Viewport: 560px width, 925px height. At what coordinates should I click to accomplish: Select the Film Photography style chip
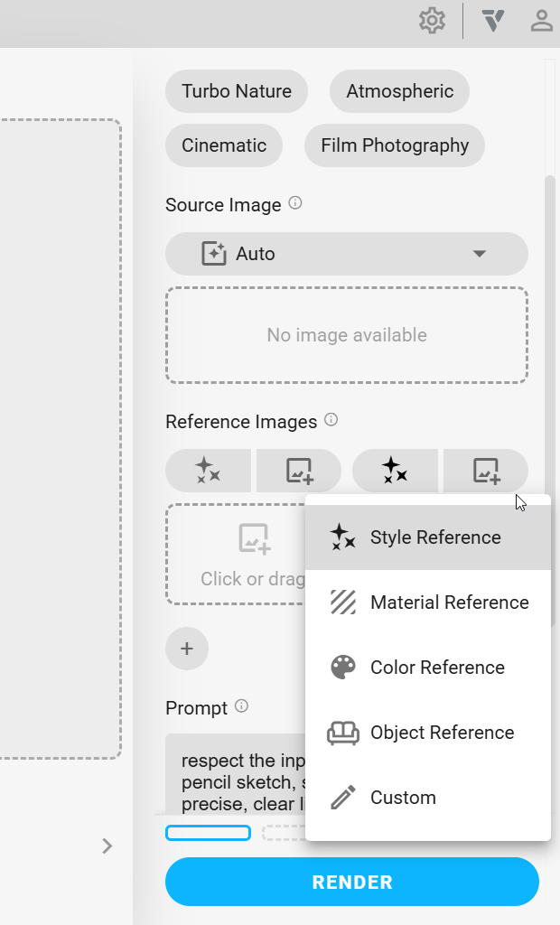[x=394, y=145]
